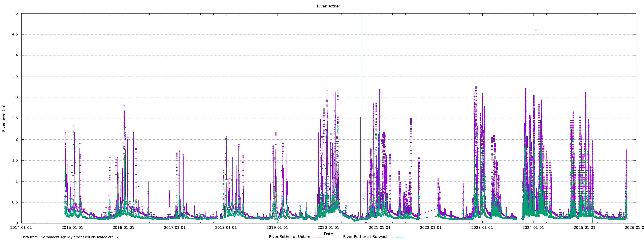The image size is (644, 242).
Task: Click the River Rother at Udiam legend label
Action: click(289, 237)
